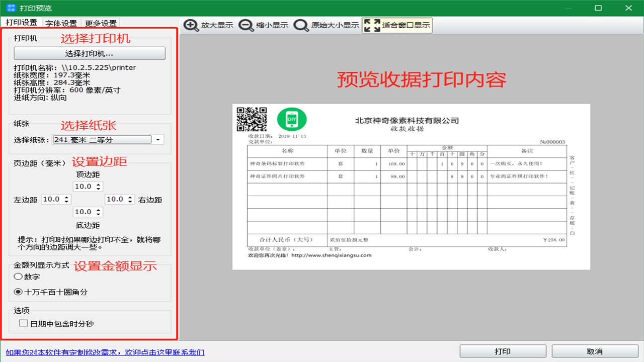Click the 缩小显示 zoom out icon
This screenshot has width=644, height=362.
245,25
